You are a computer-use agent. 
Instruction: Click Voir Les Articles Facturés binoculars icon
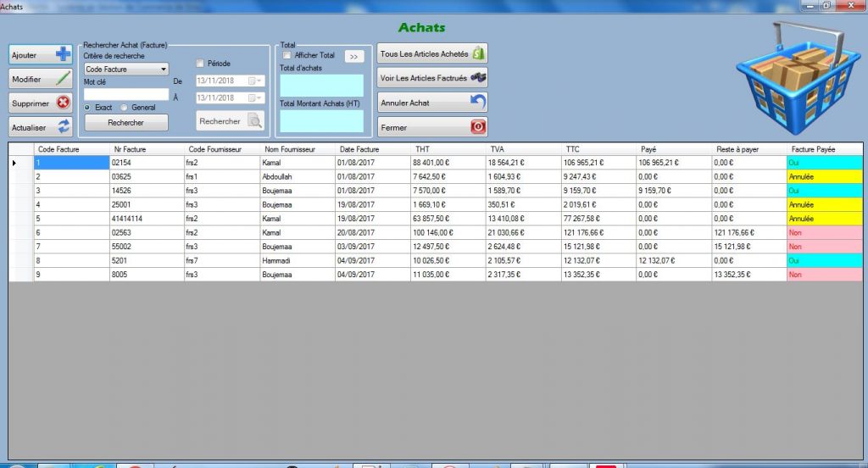click(x=478, y=78)
